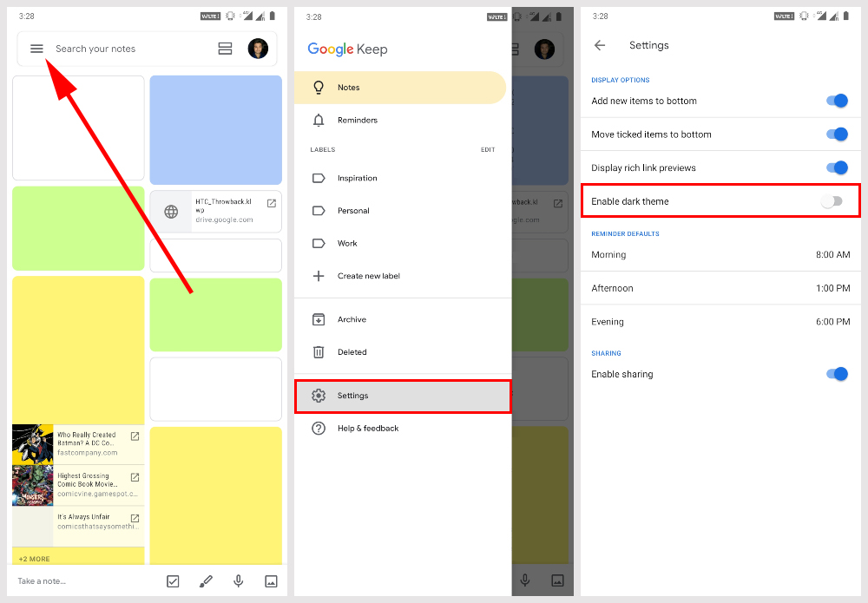Click the SHARING section header
Viewport: 868px width, 603px height.
[x=606, y=353]
